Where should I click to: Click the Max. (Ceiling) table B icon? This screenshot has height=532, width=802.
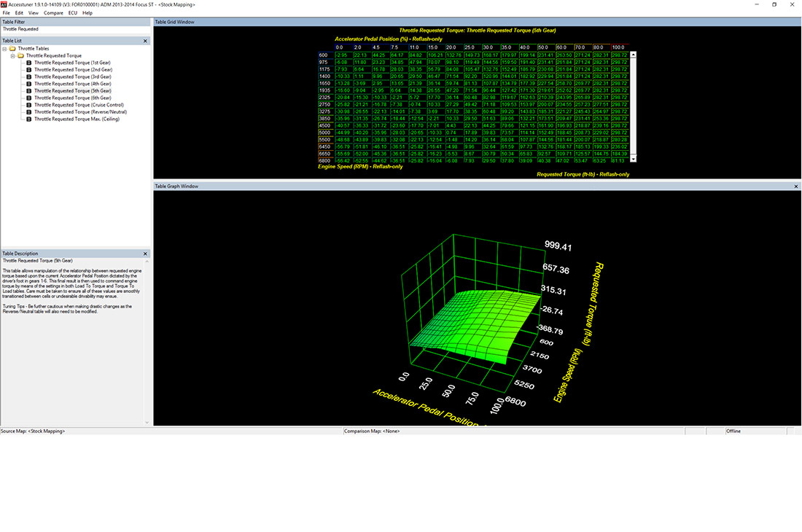(x=28, y=119)
